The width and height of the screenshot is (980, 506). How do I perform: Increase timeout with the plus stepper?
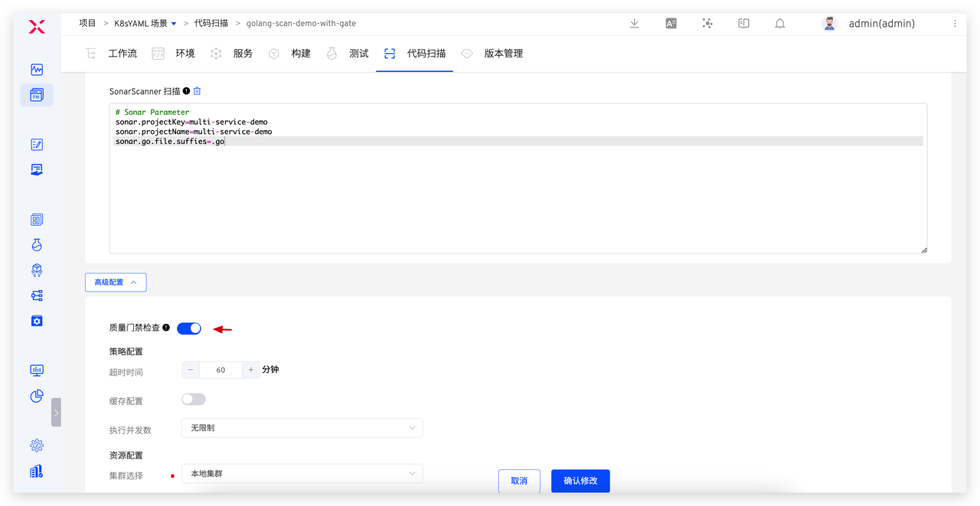(250, 370)
